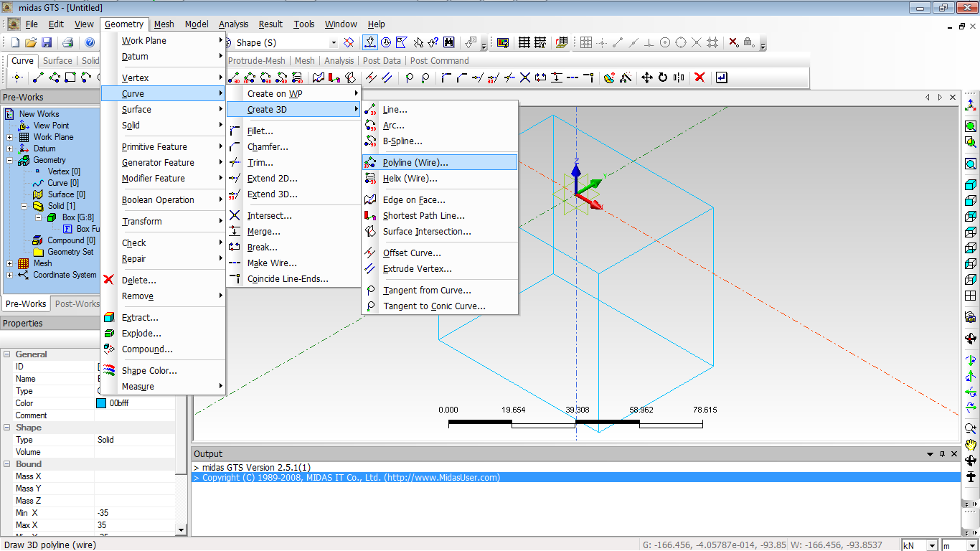Click the Zoom magnifier icon on right toolbar
This screenshot has width=980, height=551.
pyautogui.click(x=971, y=429)
